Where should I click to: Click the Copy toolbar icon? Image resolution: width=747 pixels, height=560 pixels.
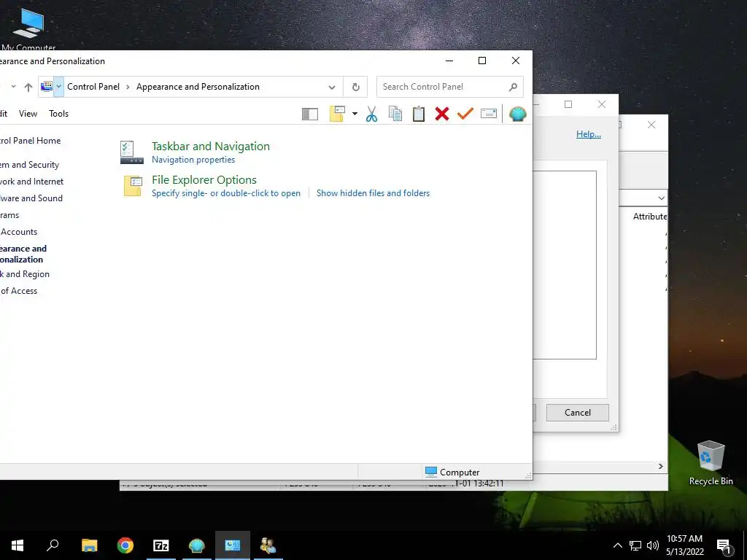click(x=395, y=114)
